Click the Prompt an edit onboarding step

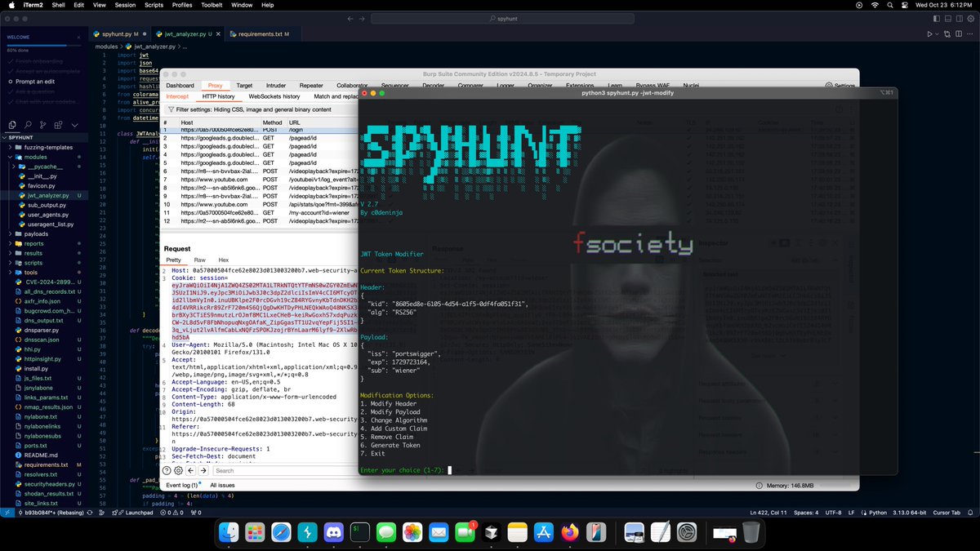(x=35, y=82)
